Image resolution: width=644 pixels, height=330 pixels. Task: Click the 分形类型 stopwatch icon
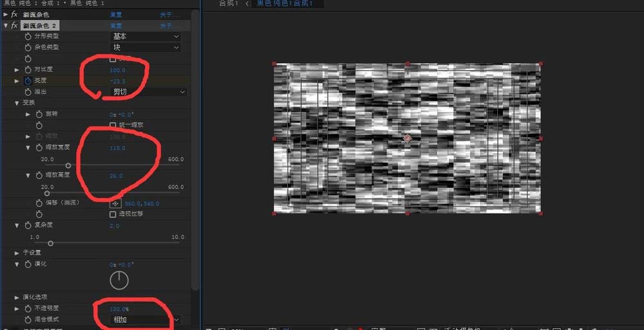[28, 37]
